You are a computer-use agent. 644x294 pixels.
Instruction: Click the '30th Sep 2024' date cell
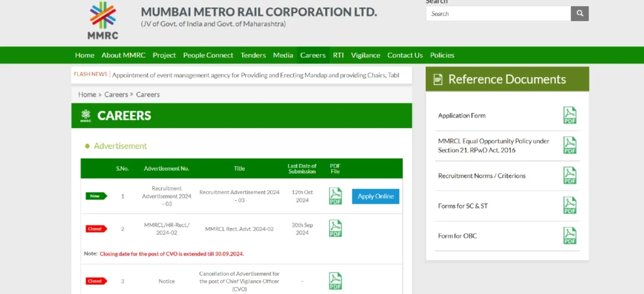coord(302,229)
